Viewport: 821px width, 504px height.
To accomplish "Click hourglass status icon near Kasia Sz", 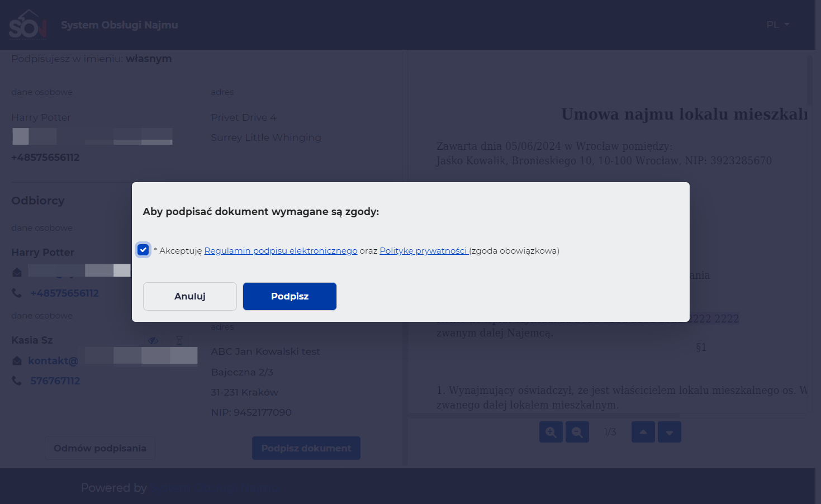I will click(179, 340).
